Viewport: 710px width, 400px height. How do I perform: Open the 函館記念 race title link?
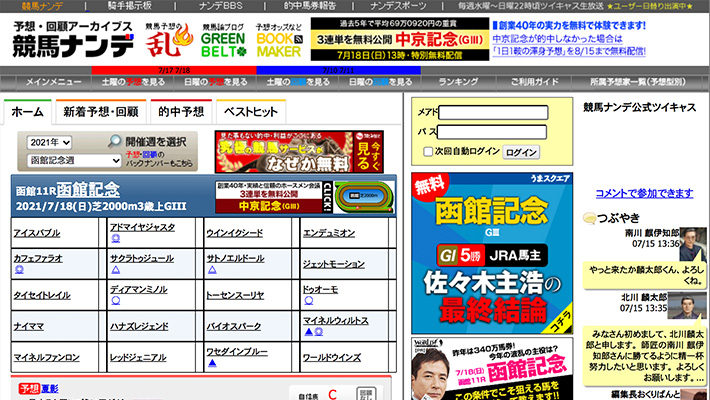point(88,190)
